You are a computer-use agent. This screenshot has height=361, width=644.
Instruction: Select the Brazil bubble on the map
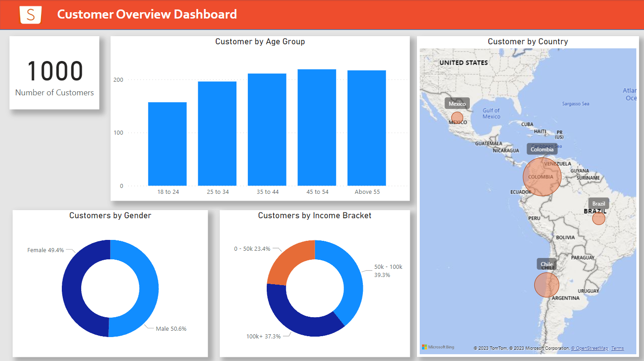(x=599, y=218)
